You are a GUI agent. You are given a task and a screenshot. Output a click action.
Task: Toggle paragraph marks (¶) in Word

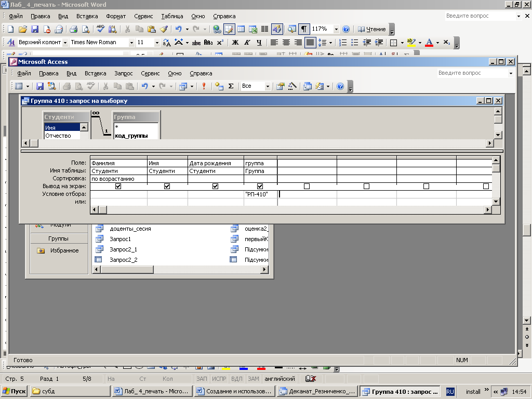pos(303,29)
